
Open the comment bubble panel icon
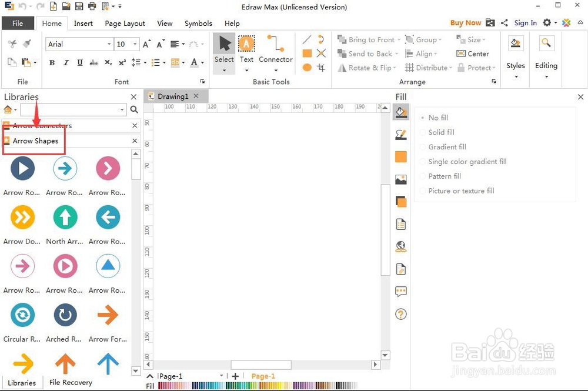click(x=401, y=291)
